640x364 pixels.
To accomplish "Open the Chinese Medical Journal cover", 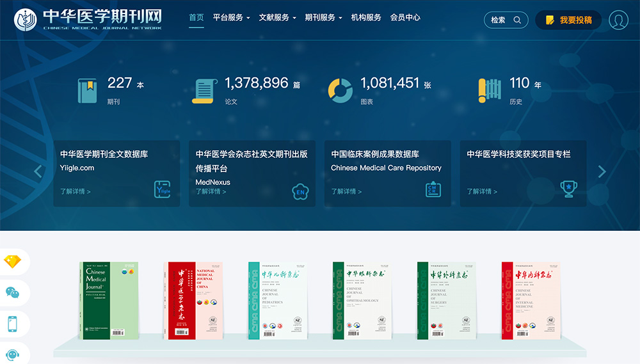I will click(x=109, y=301).
